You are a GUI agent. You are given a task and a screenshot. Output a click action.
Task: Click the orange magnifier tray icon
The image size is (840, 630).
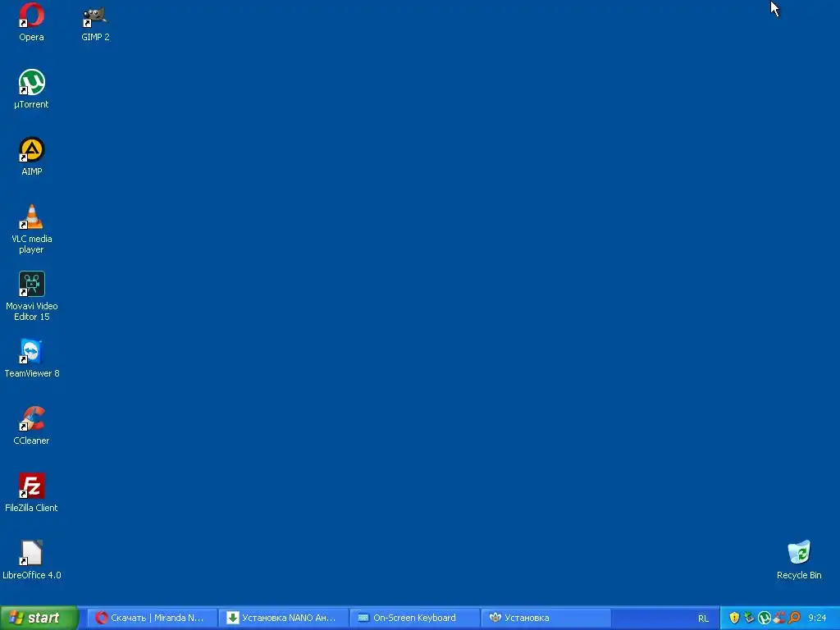click(x=794, y=618)
